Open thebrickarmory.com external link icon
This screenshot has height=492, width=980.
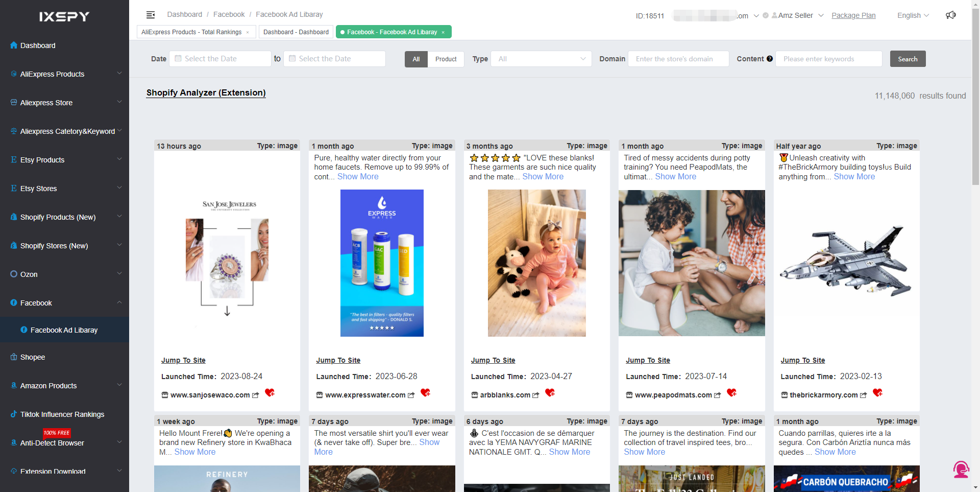point(864,395)
